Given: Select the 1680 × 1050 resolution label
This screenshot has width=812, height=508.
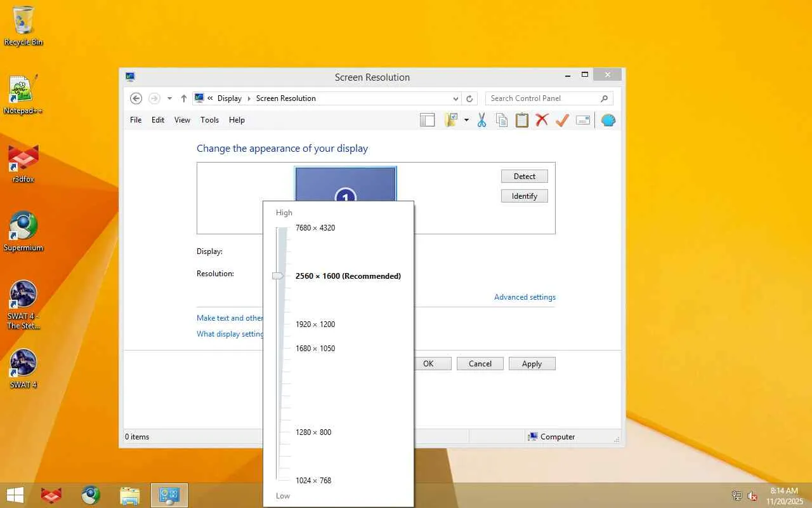Looking at the screenshot, I should (315, 349).
